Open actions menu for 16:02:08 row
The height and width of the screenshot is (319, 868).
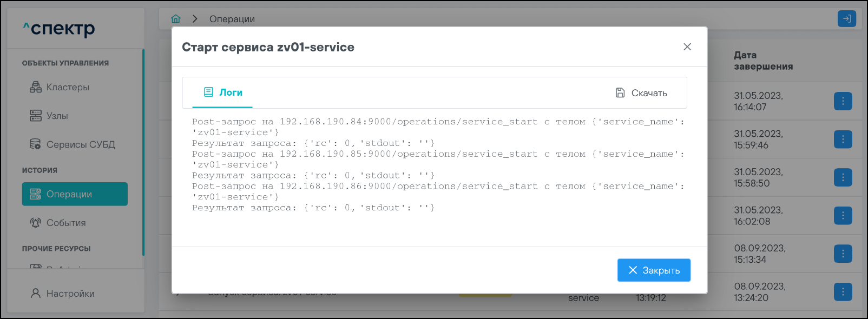tap(843, 216)
